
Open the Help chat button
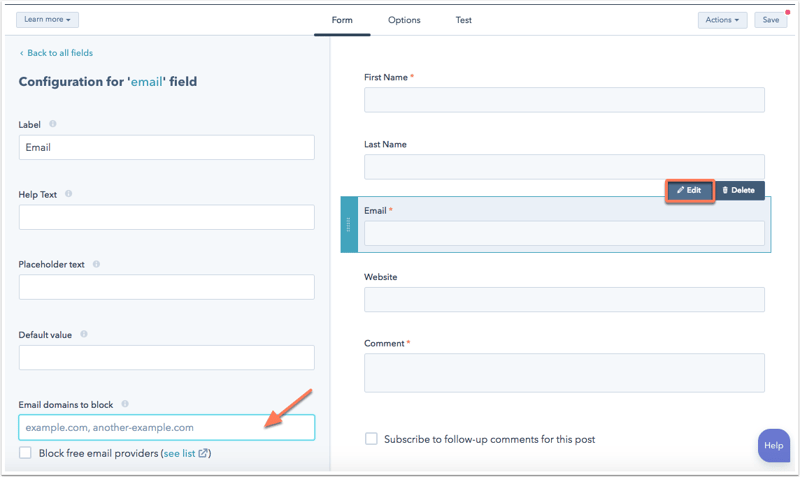coord(773,445)
